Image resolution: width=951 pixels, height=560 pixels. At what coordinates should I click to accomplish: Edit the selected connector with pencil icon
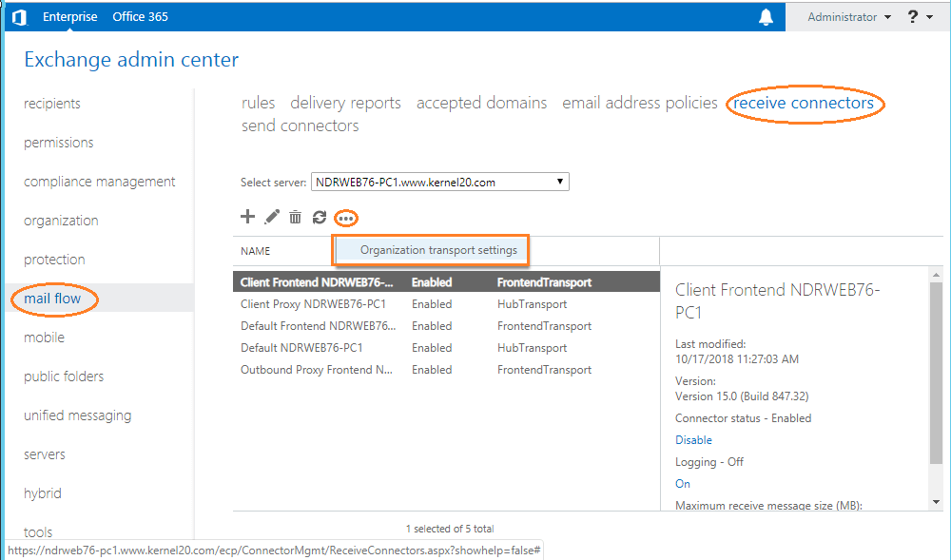point(272,217)
